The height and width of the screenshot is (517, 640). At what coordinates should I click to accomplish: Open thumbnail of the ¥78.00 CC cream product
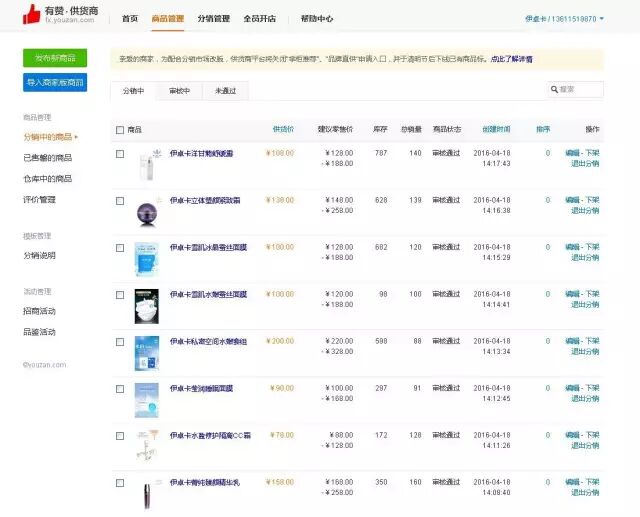(x=147, y=447)
